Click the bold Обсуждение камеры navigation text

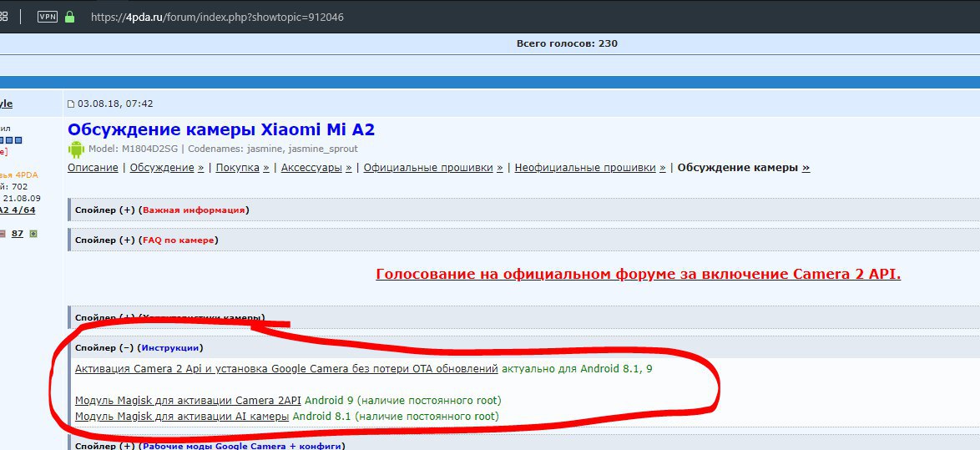pos(737,168)
